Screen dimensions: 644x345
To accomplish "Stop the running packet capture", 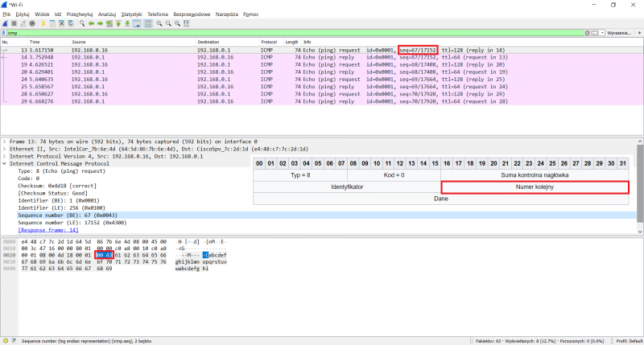I will (x=14, y=23).
